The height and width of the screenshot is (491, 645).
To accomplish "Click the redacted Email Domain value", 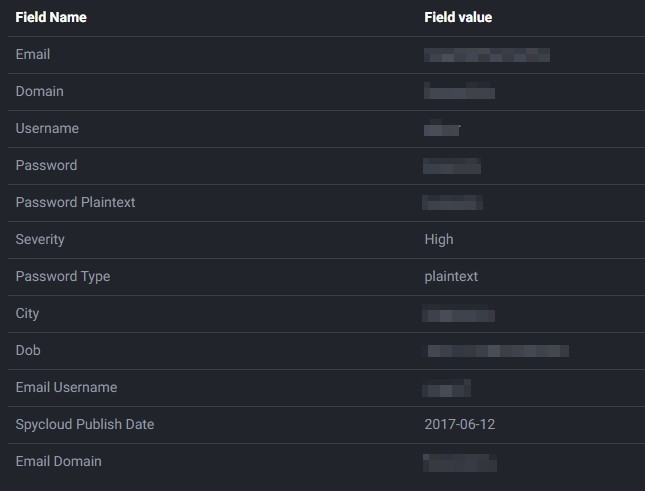I will click(x=460, y=463).
